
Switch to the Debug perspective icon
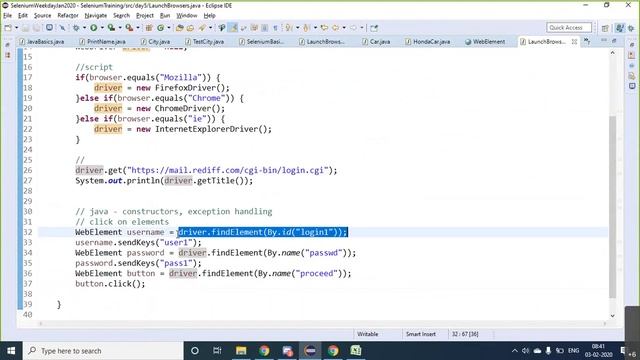click(631, 28)
